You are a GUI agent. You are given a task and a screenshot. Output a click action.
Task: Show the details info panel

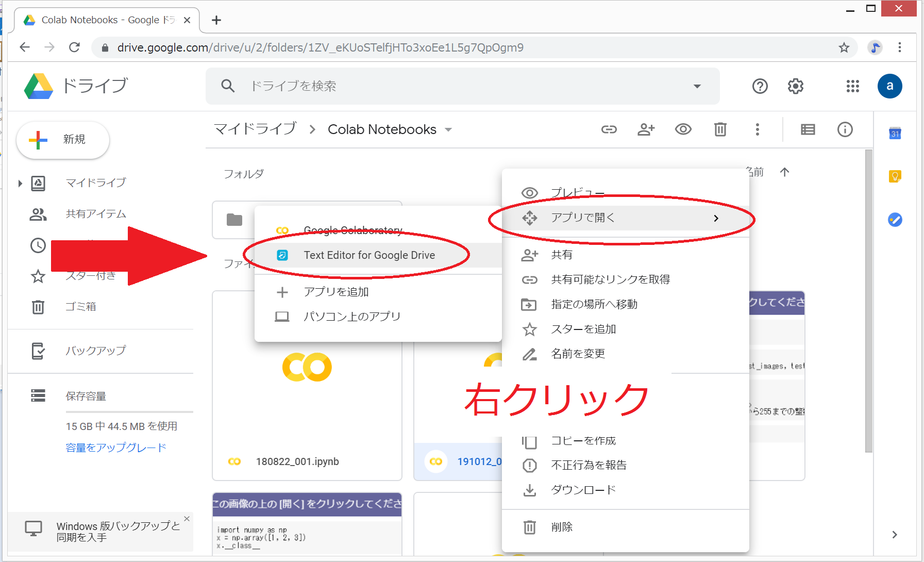click(845, 129)
